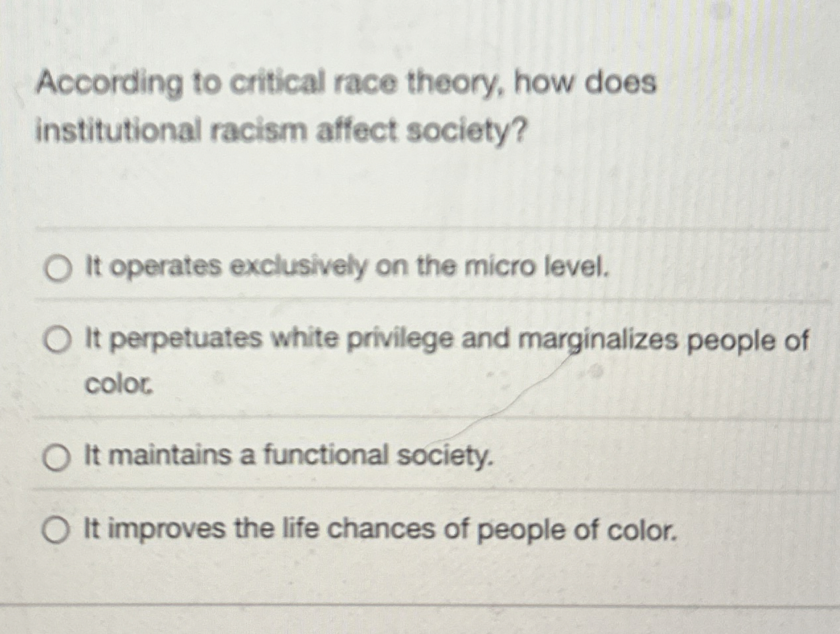Image resolution: width=840 pixels, height=634 pixels.
Task: Select the functional society radio button
Action: pos(57,457)
